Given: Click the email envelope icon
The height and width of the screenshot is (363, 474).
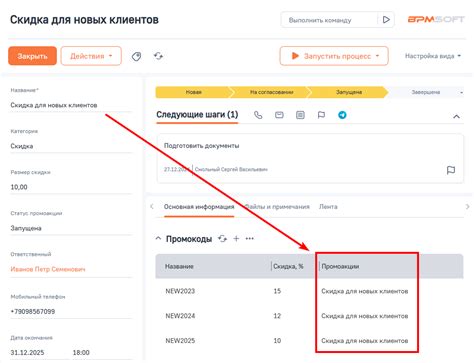Looking at the screenshot, I should click(279, 115).
